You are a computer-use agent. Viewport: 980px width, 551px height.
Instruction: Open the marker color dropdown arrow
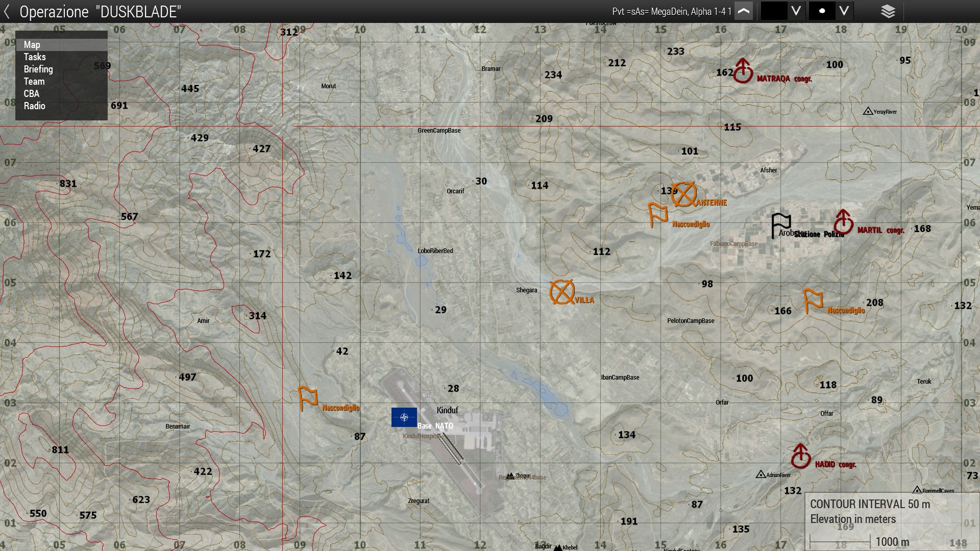796,11
